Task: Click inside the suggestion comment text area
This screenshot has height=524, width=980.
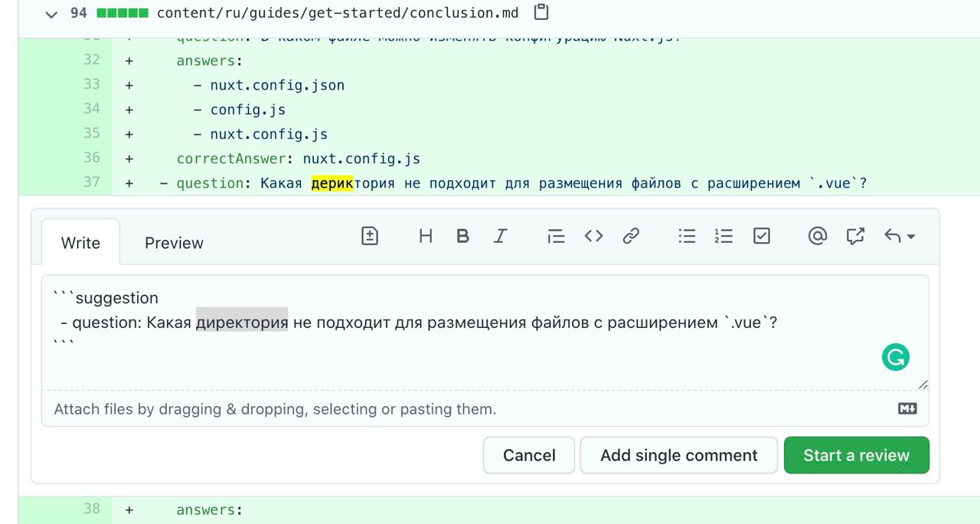Action: pos(485,332)
